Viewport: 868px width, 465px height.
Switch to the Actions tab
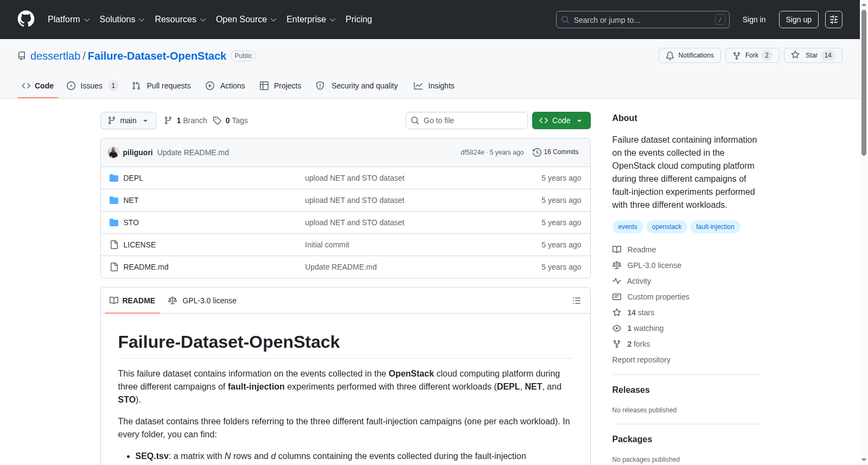225,86
